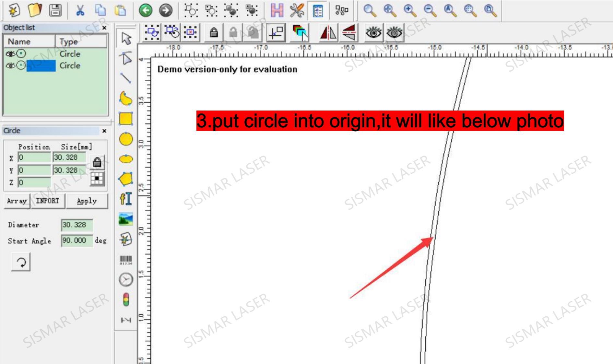The height and width of the screenshot is (364, 613).
Task: Open the hatch tool (H icon)
Action: coord(277,10)
